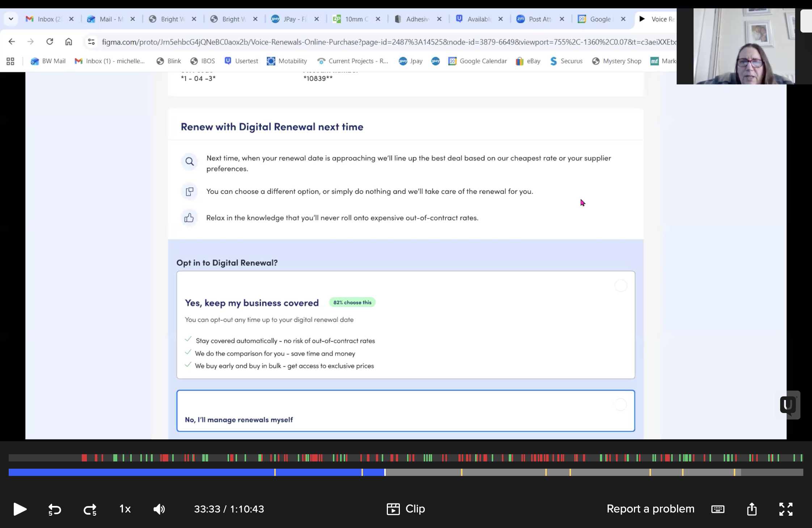The height and width of the screenshot is (528, 812).
Task: Click Report a problem link
Action: [650, 509]
